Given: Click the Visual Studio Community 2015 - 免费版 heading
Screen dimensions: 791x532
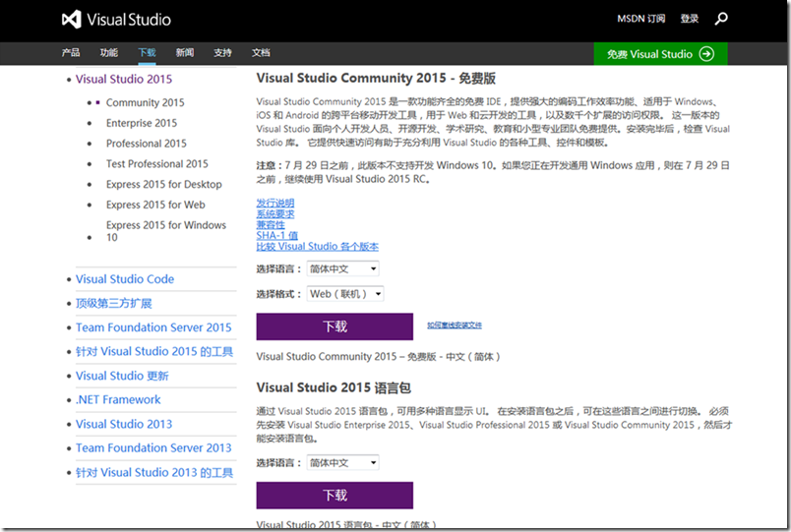Looking at the screenshot, I should tap(376, 78).
